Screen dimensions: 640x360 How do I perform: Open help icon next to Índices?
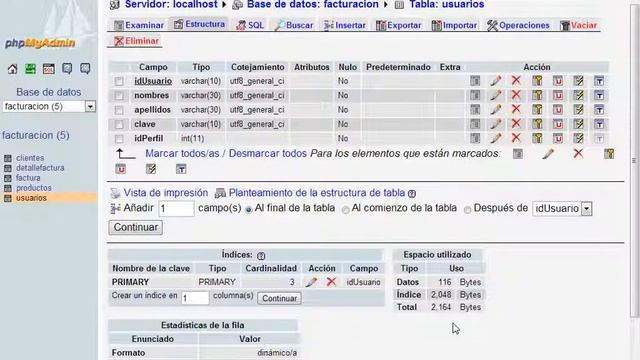pos(261,256)
